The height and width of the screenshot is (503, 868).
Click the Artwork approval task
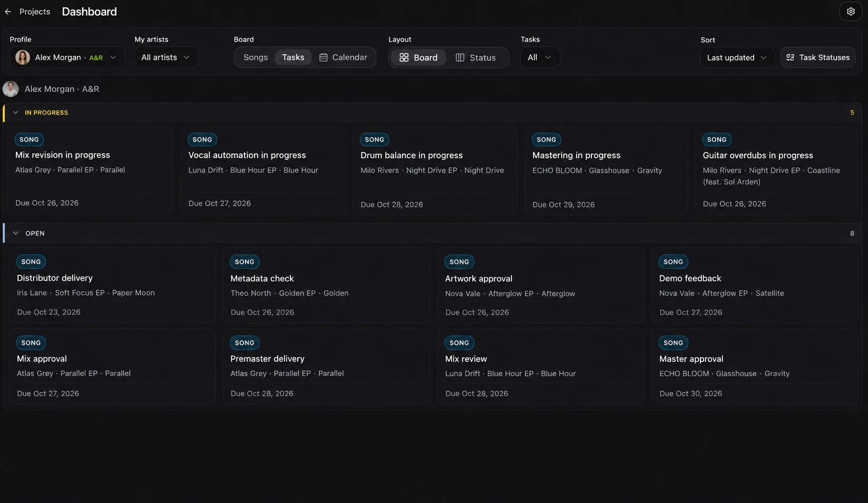541,285
